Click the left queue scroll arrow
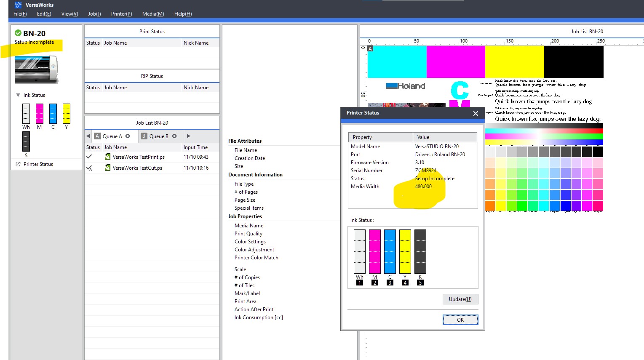 point(88,136)
